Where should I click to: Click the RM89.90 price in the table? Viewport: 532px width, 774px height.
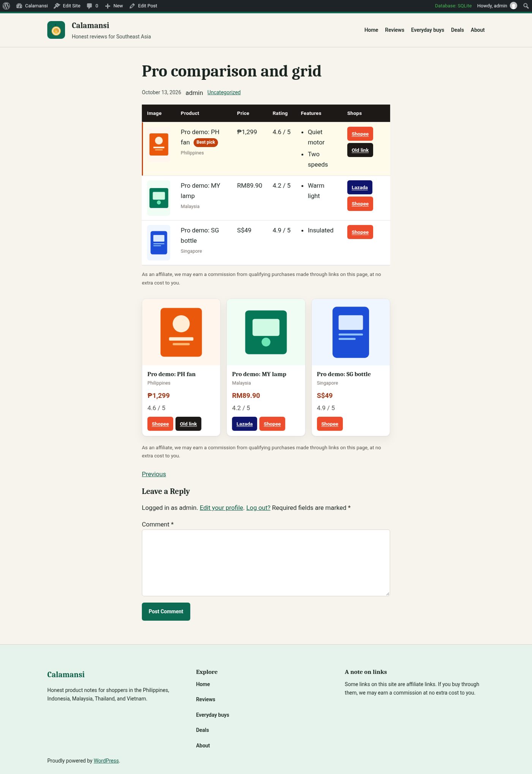pos(250,185)
